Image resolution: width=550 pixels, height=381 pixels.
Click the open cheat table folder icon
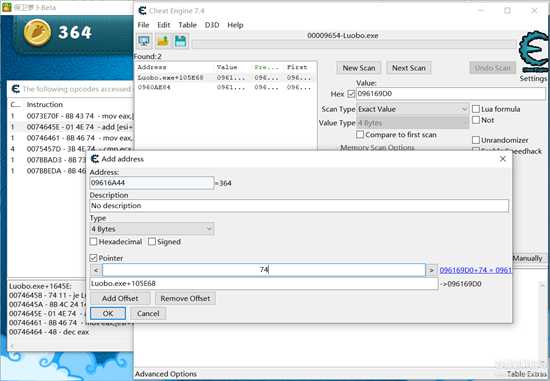162,41
